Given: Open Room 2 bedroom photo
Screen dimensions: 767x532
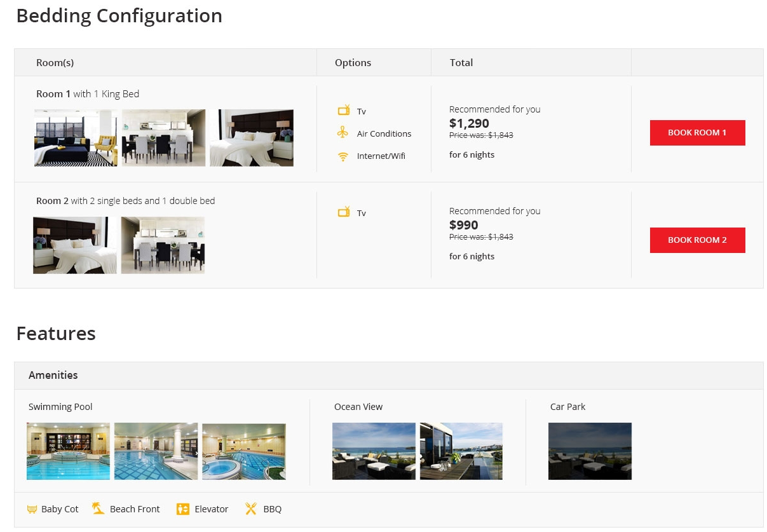Looking at the screenshot, I should click(x=75, y=245).
